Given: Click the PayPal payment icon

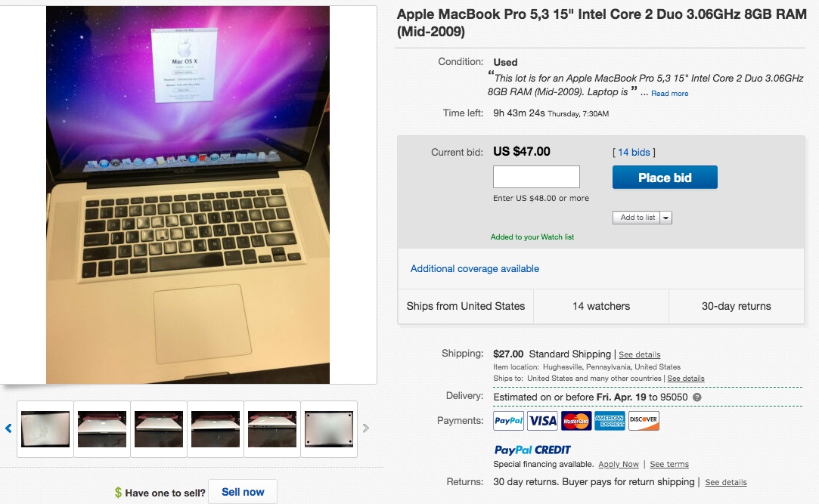Looking at the screenshot, I should pyautogui.click(x=508, y=421).
